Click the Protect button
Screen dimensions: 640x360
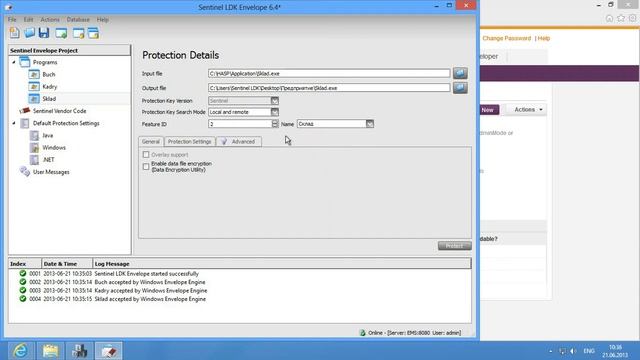[454, 245]
